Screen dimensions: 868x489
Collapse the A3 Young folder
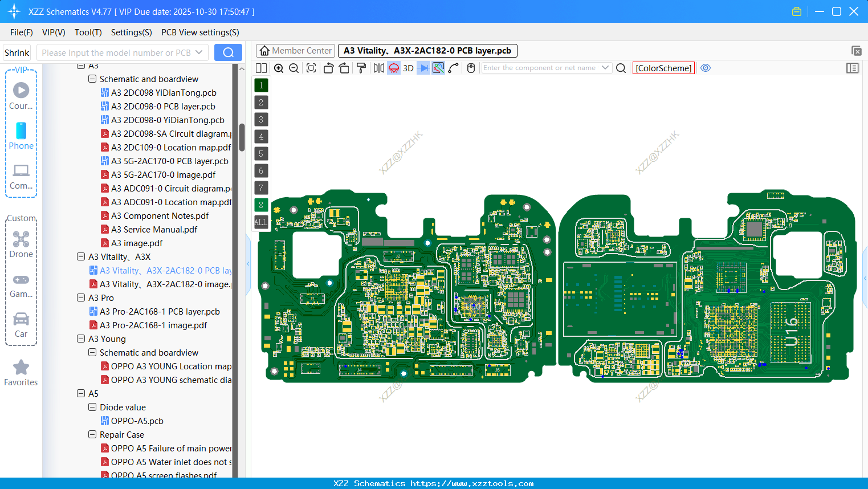pos(81,339)
